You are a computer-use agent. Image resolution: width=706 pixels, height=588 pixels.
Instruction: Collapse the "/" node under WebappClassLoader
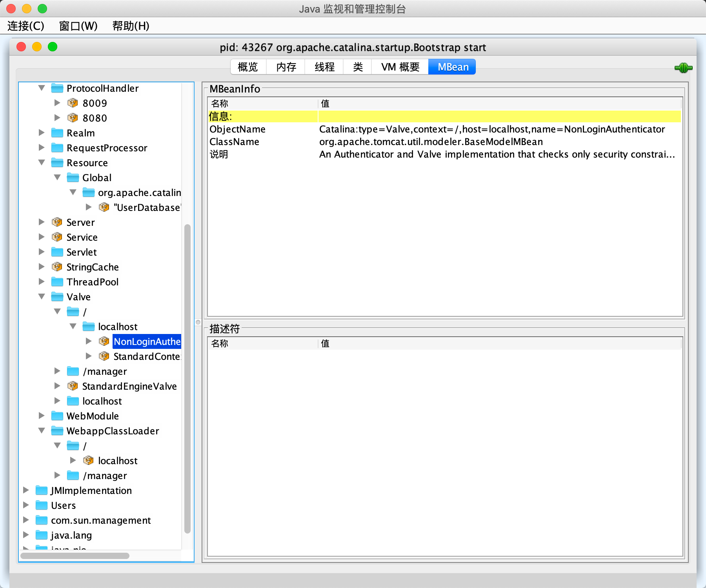[x=57, y=446]
